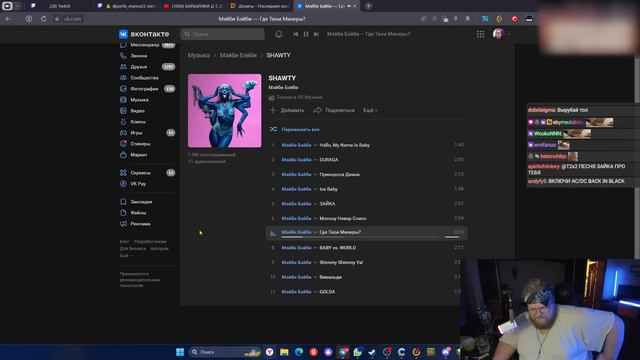
Task: Skip to next track in header player
Action: tap(316, 34)
